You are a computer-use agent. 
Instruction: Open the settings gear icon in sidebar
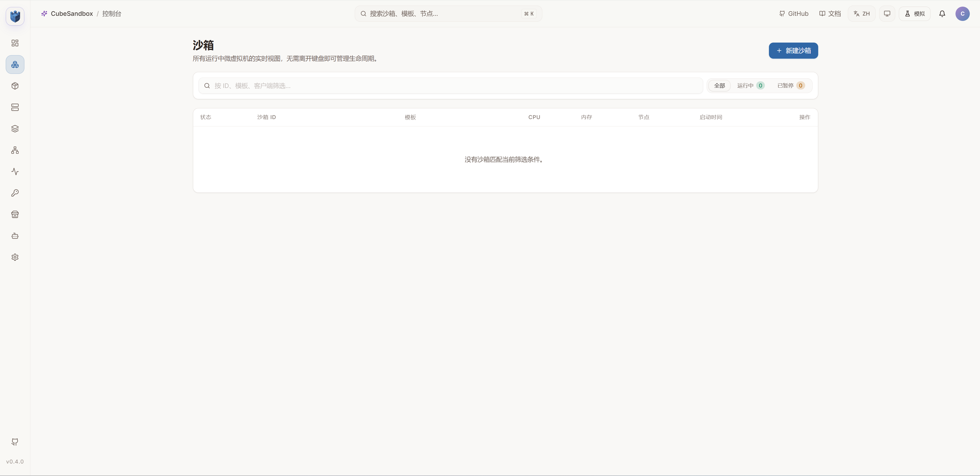(15, 258)
